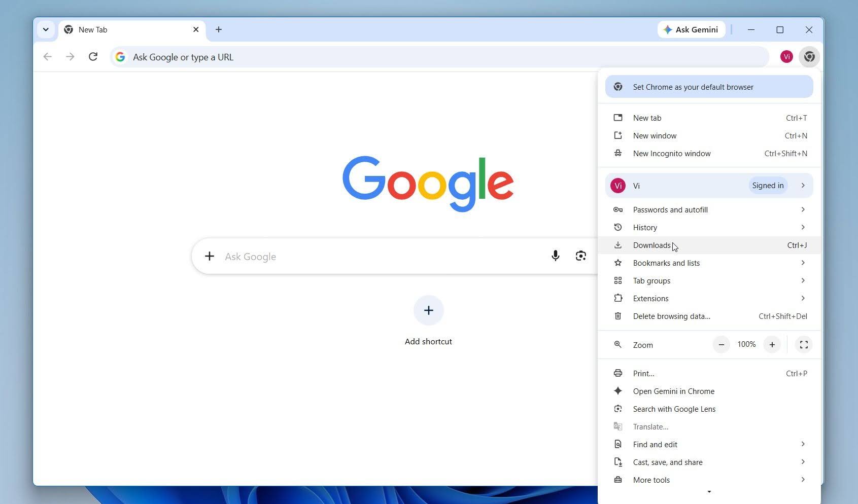Click the Ask Gemini button
The height and width of the screenshot is (504, 858).
[691, 29]
